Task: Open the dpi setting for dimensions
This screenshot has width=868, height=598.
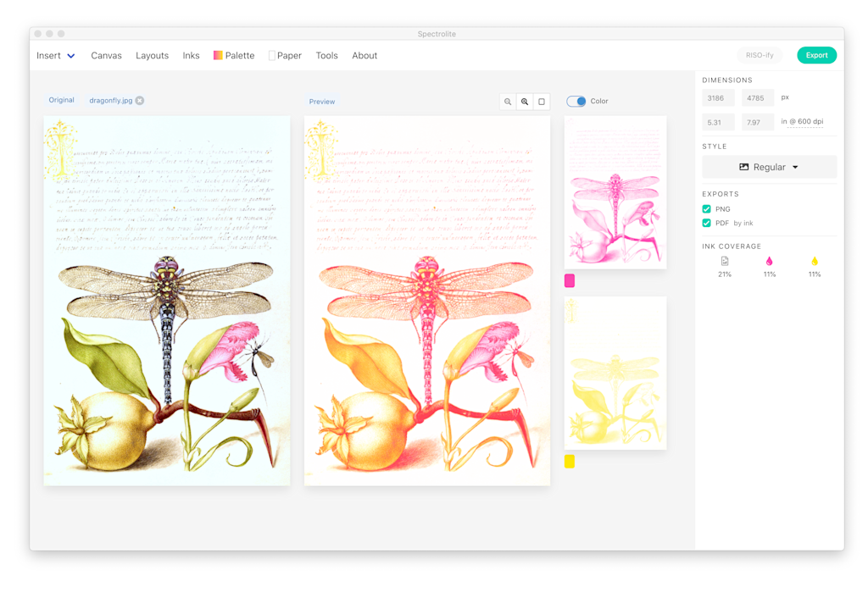Action: [805, 122]
